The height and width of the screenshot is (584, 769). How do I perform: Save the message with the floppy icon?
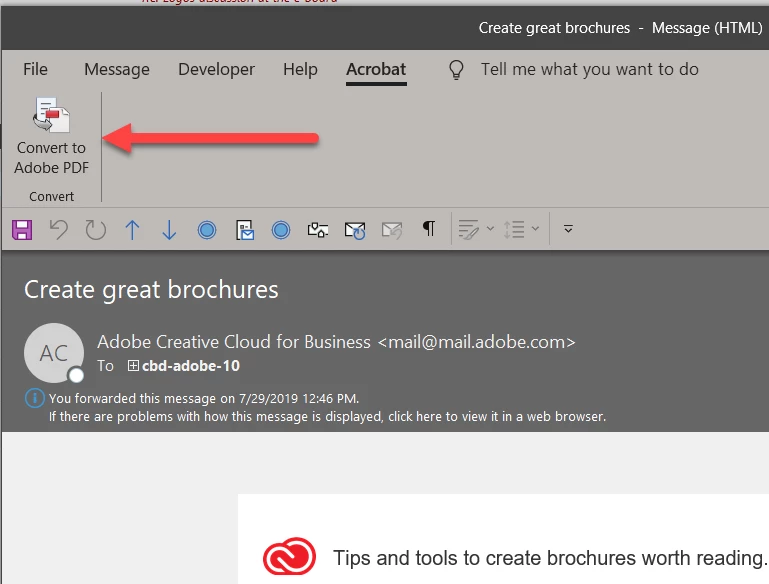(x=22, y=229)
